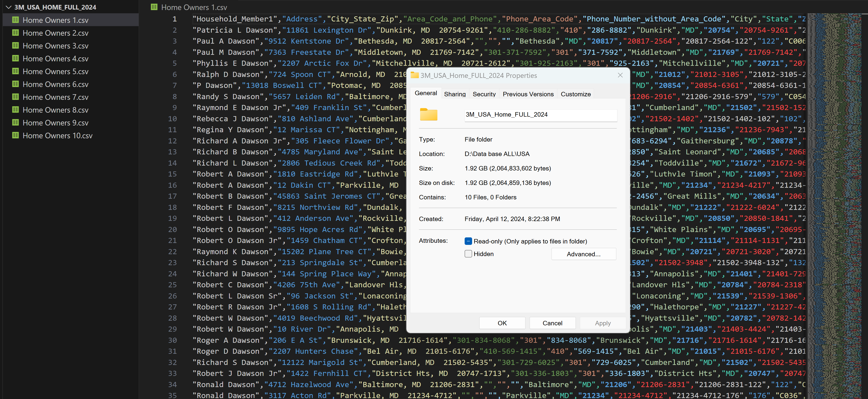The width and height of the screenshot is (868, 399).
Task: Click the CSV icon in the editor tab header
Action: (x=154, y=7)
